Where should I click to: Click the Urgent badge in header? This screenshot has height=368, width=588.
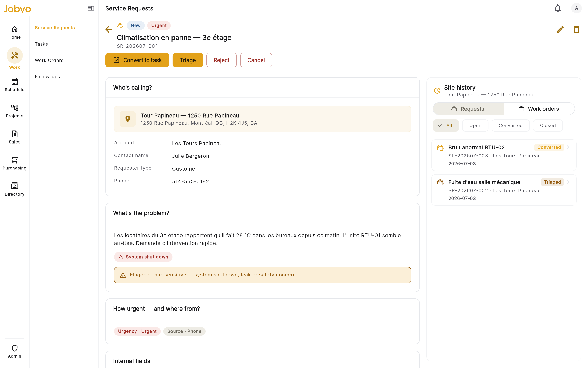[x=159, y=26]
